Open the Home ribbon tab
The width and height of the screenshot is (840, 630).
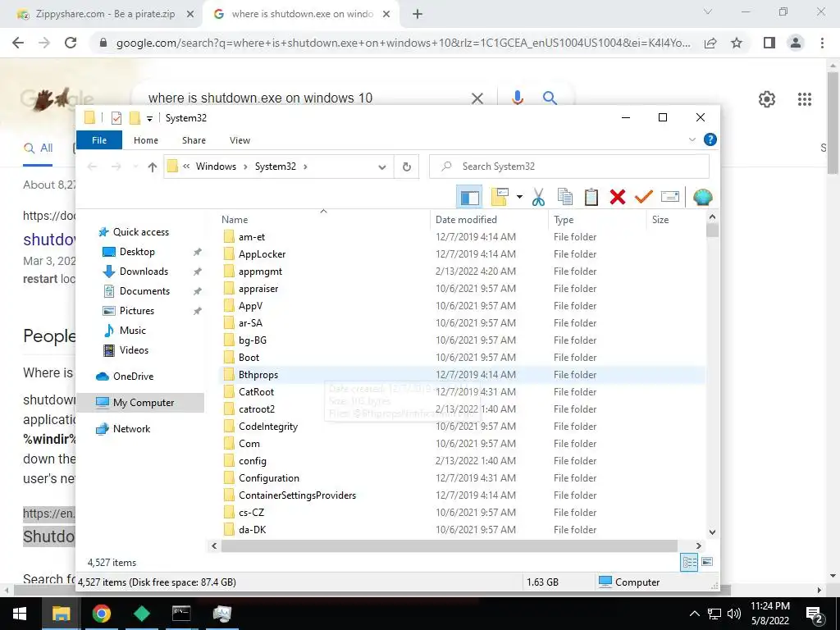[146, 140]
